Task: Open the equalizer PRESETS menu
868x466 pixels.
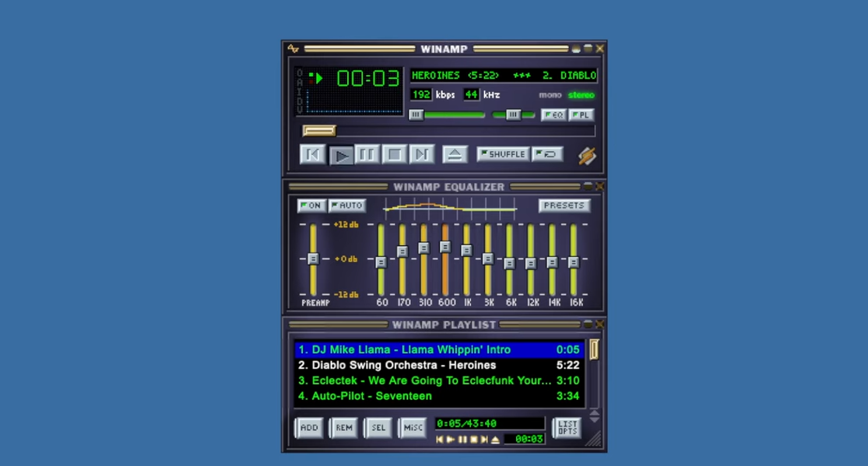Action: [x=564, y=205]
